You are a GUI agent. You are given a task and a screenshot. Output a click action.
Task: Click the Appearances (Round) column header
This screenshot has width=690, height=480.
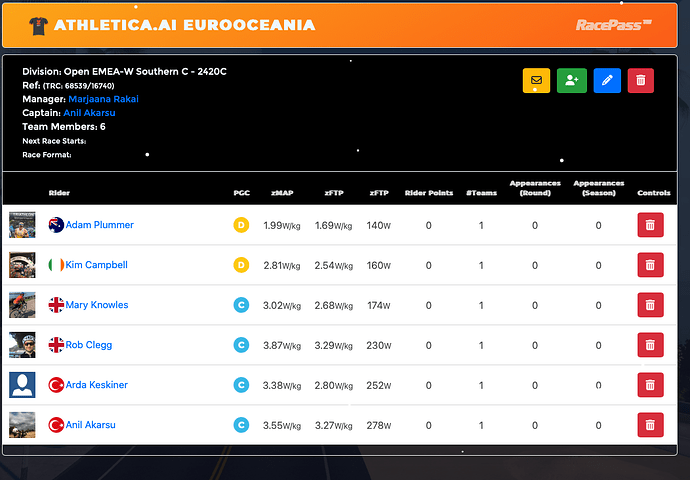[x=535, y=188]
